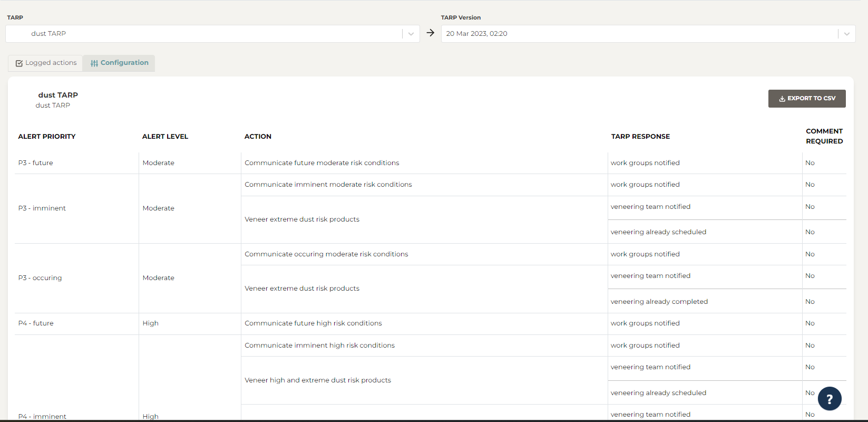Click the download icon on Export button
868x422 pixels.
point(782,99)
